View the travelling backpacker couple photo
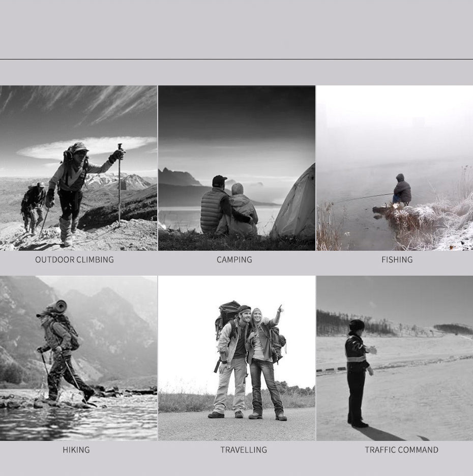Image resolution: width=473 pixels, height=476 pixels. (x=237, y=358)
